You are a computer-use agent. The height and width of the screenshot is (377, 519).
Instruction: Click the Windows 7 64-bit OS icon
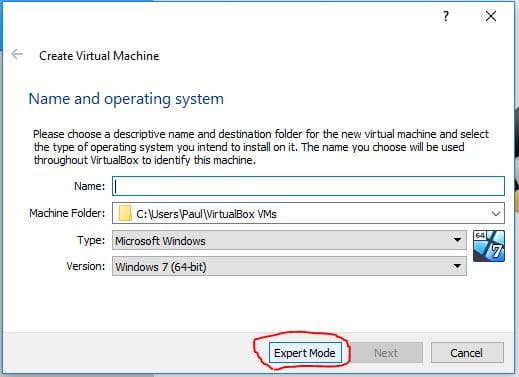[x=489, y=246]
